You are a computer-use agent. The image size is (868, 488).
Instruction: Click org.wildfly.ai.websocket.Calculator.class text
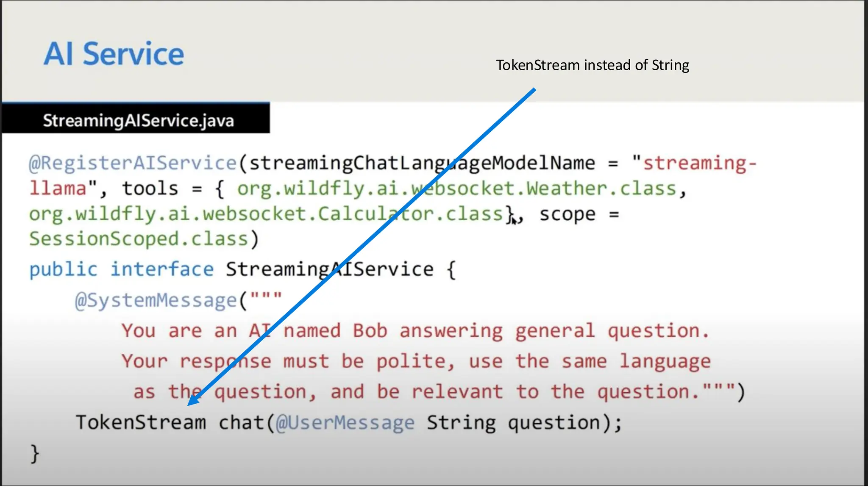click(x=266, y=214)
